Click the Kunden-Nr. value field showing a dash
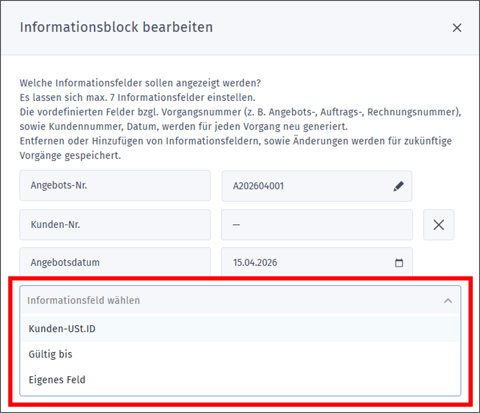480x413 pixels. [x=317, y=225]
